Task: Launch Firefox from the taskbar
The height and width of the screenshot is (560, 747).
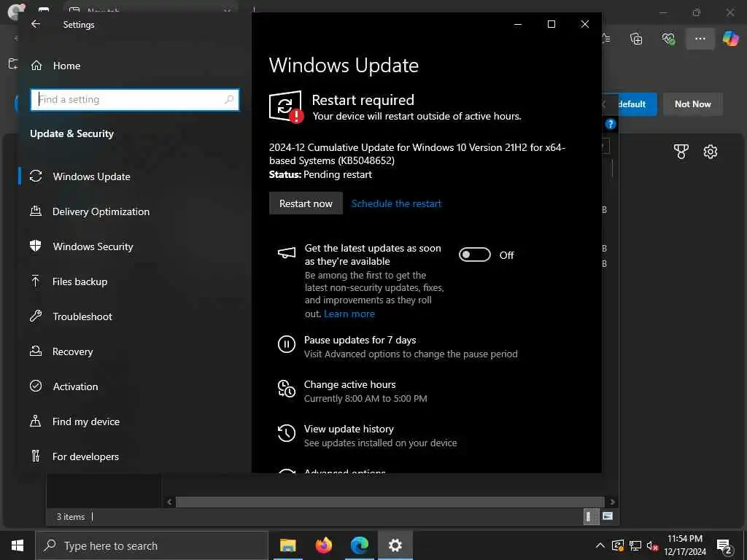Action: (323, 545)
